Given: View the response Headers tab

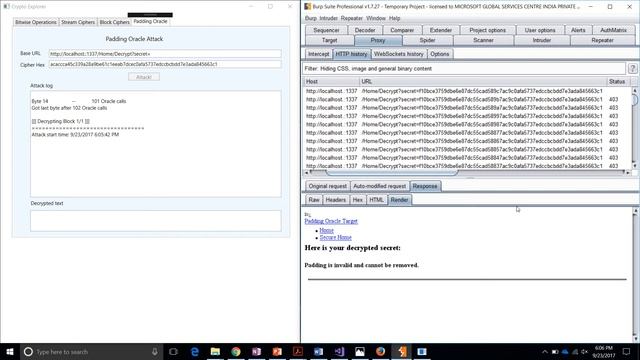Looking at the screenshot, I should click(336, 200).
